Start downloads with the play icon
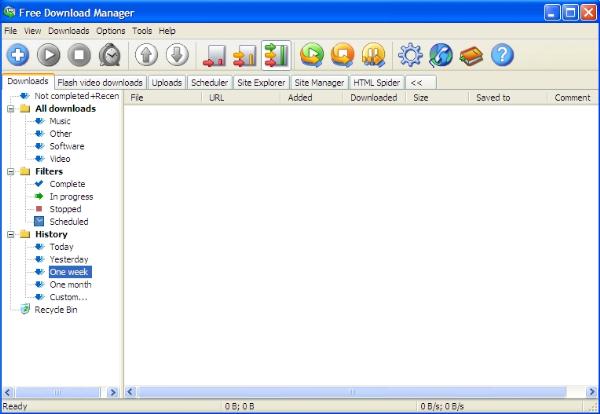600x414 pixels. pos(49,55)
